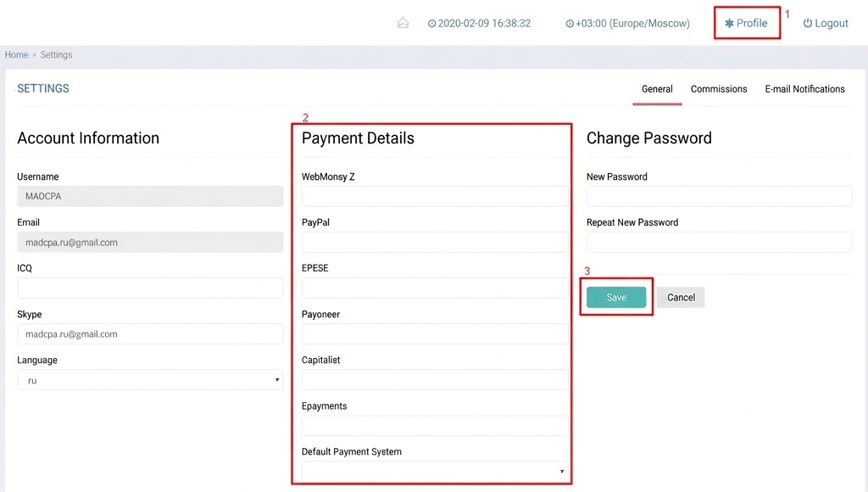This screenshot has height=492, width=868.
Task: Select the PayPal input field
Action: pyautogui.click(x=435, y=242)
